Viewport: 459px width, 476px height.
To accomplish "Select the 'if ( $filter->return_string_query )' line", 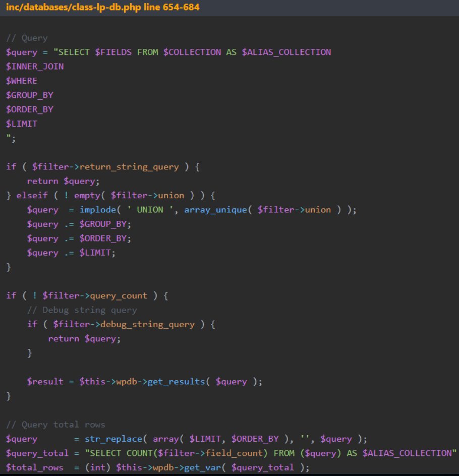I will click(x=103, y=167).
